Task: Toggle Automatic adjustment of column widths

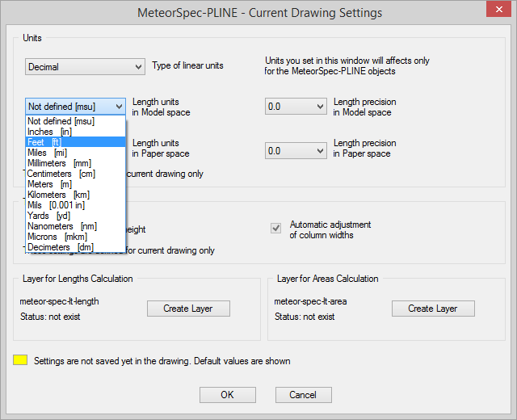Action: [x=276, y=228]
